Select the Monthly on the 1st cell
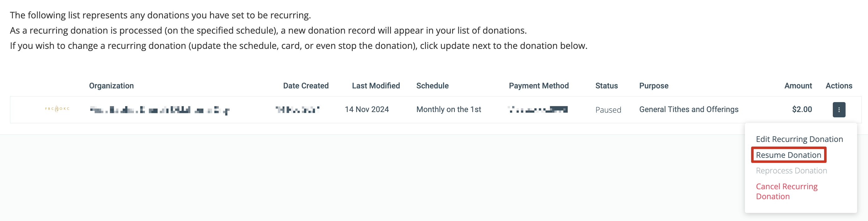 [449, 110]
